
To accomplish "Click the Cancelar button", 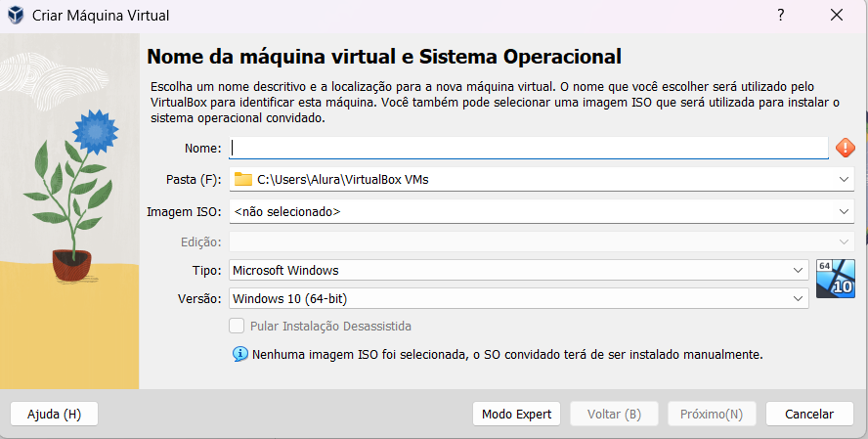I will (x=809, y=415).
